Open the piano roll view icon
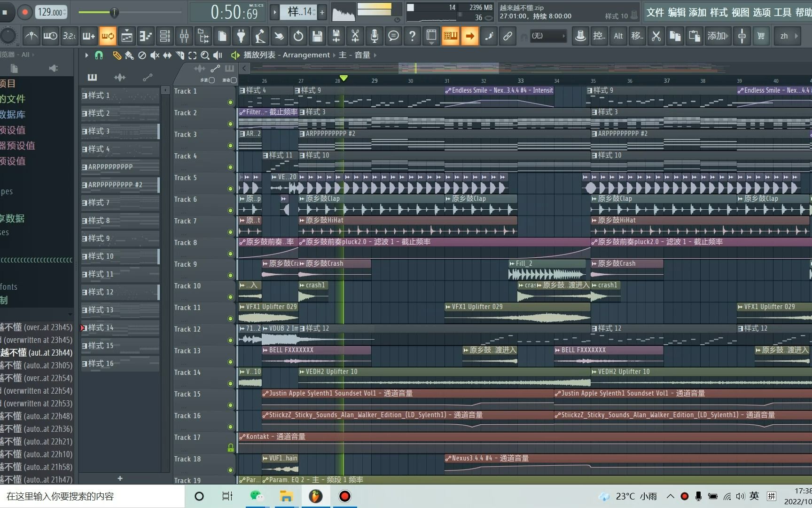This screenshot has height=508, width=812. [x=146, y=36]
